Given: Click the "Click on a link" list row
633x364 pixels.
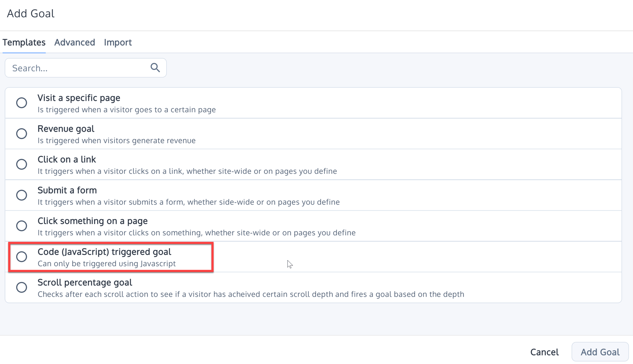Looking at the screenshot, I should coord(258,164).
